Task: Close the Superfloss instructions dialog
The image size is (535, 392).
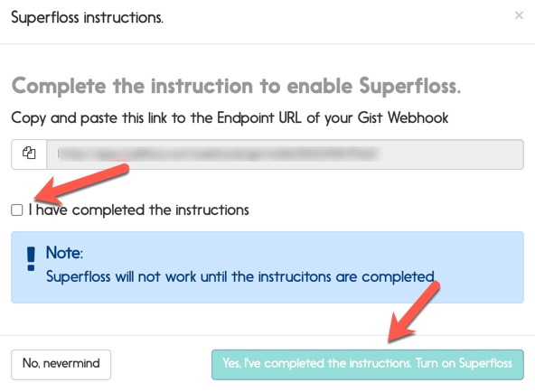Action: (519, 15)
